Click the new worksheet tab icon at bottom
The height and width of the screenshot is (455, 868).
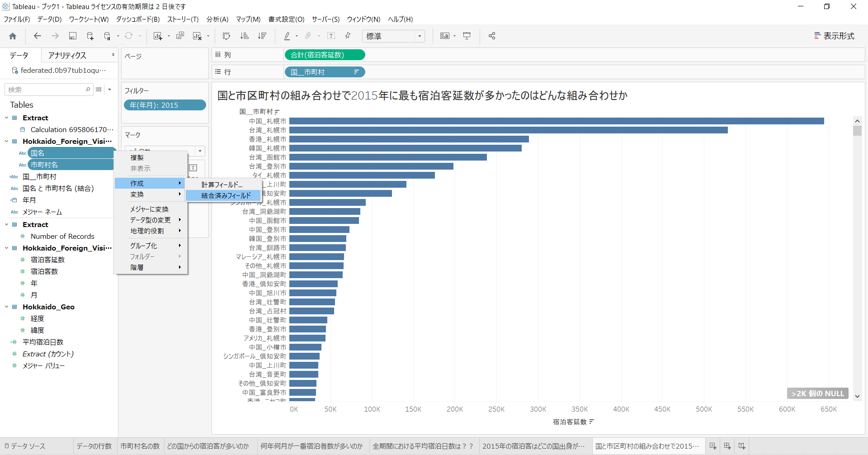coord(713,446)
